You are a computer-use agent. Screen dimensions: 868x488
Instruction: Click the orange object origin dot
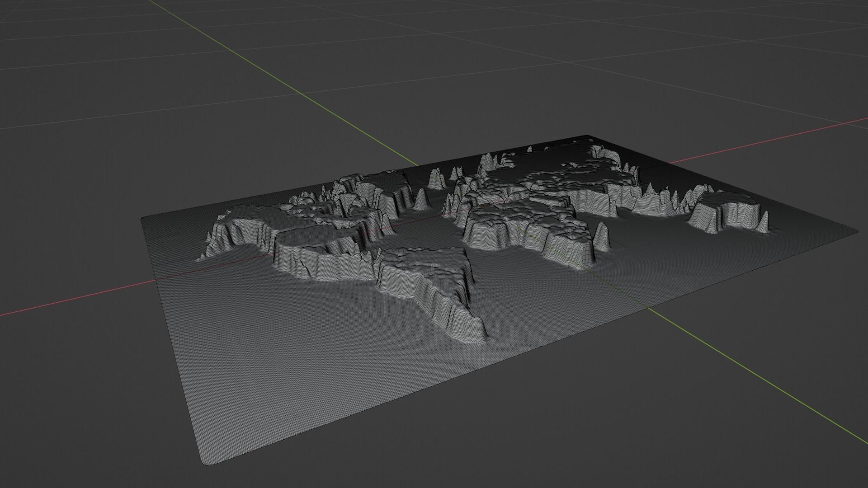(482, 206)
